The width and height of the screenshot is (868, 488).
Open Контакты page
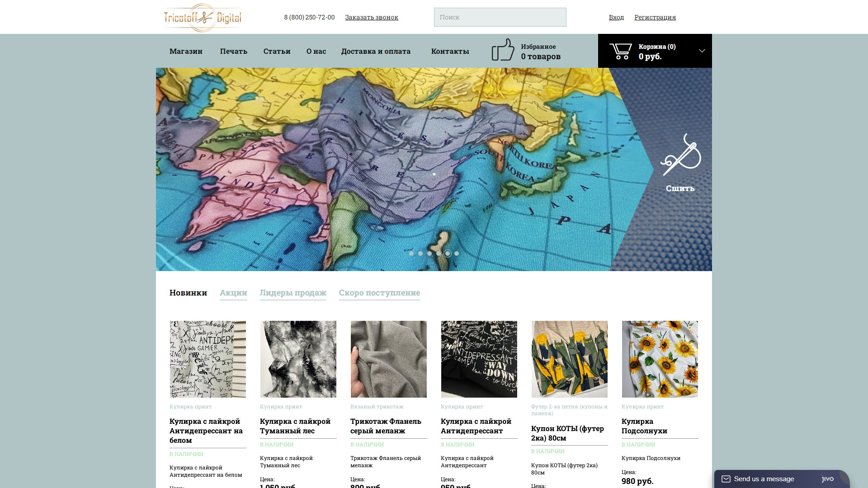pyautogui.click(x=450, y=51)
